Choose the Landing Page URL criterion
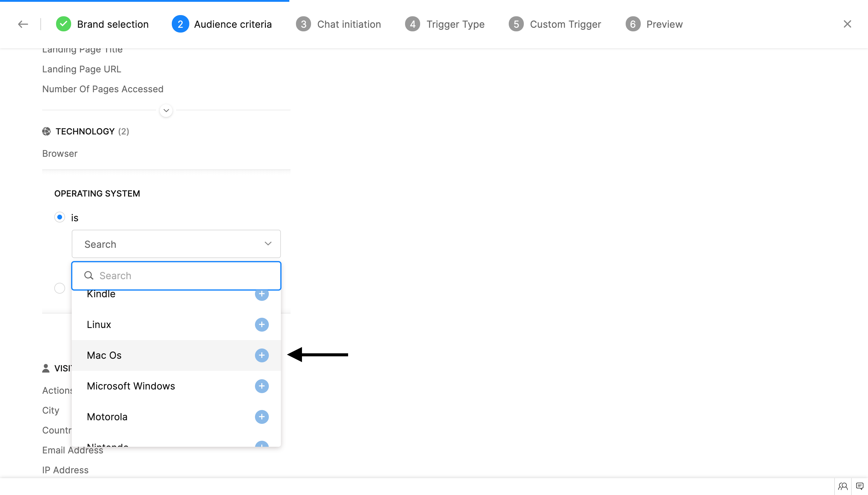 (x=82, y=69)
